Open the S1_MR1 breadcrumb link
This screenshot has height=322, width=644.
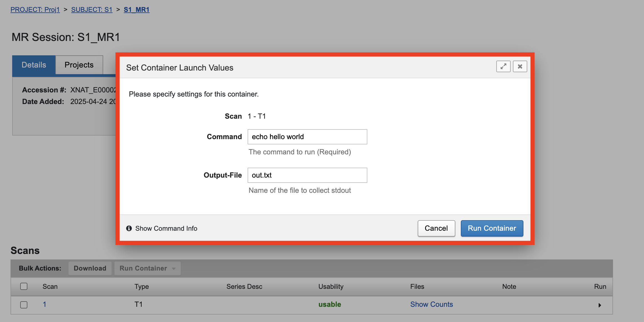pyautogui.click(x=136, y=10)
